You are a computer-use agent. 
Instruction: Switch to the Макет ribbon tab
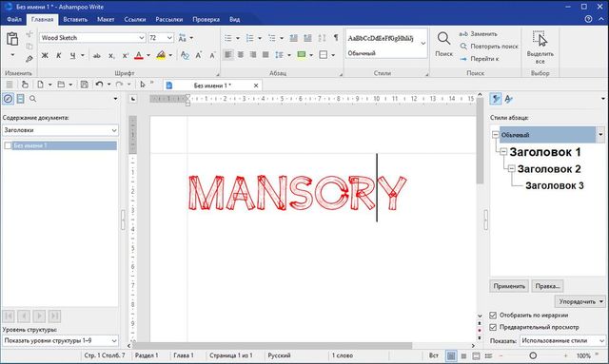(x=106, y=19)
